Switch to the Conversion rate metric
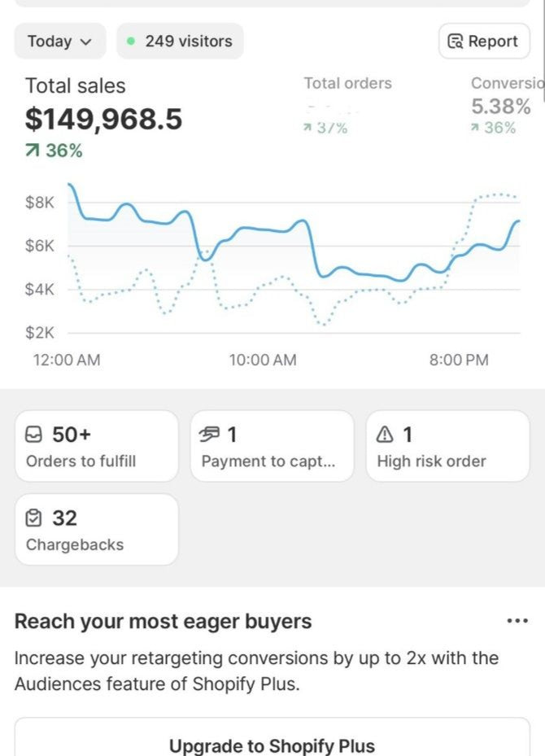The height and width of the screenshot is (756, 545). (507, 105)
